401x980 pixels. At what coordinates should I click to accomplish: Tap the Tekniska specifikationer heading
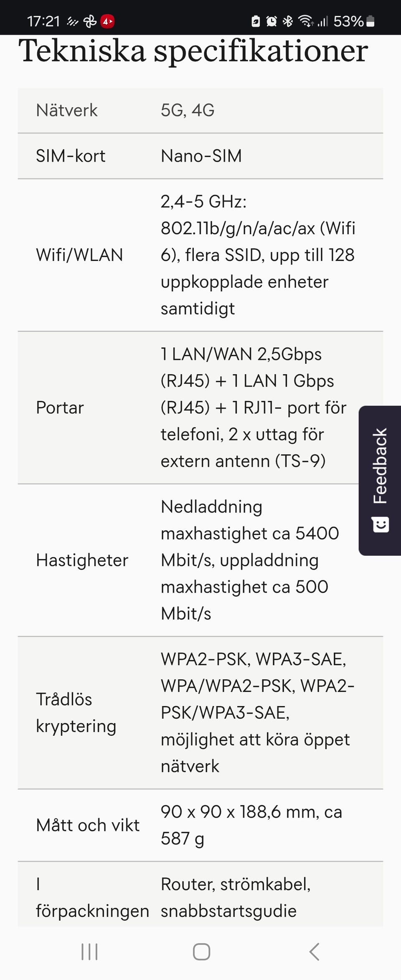coord(193,51)
